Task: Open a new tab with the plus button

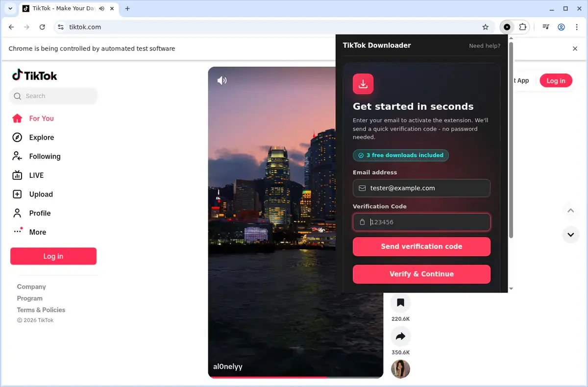Action: (127, 8)
